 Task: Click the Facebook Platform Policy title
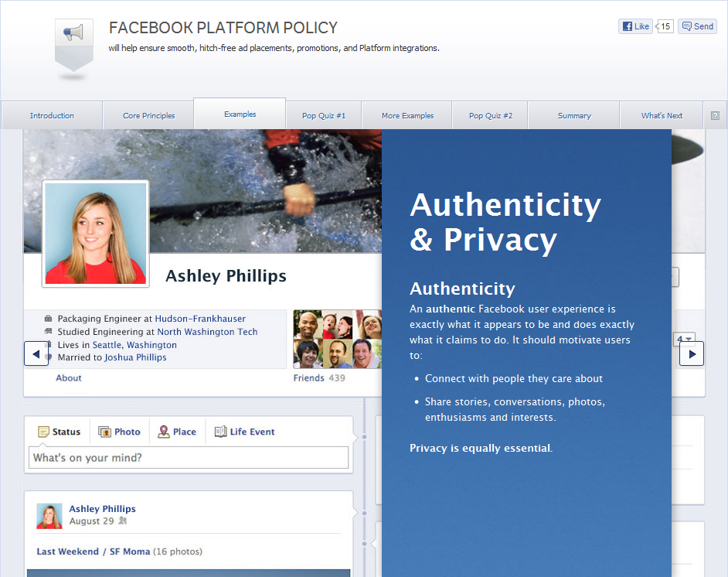pos(223,28)
